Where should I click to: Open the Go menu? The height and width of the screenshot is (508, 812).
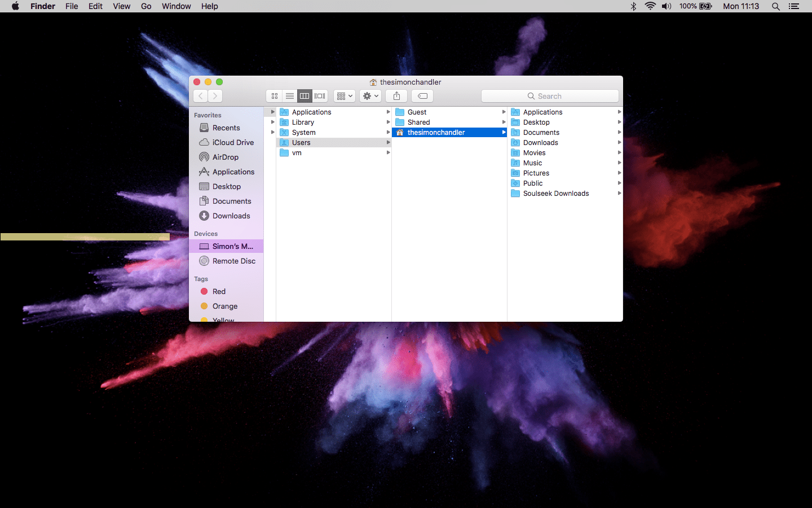[146, 6]
